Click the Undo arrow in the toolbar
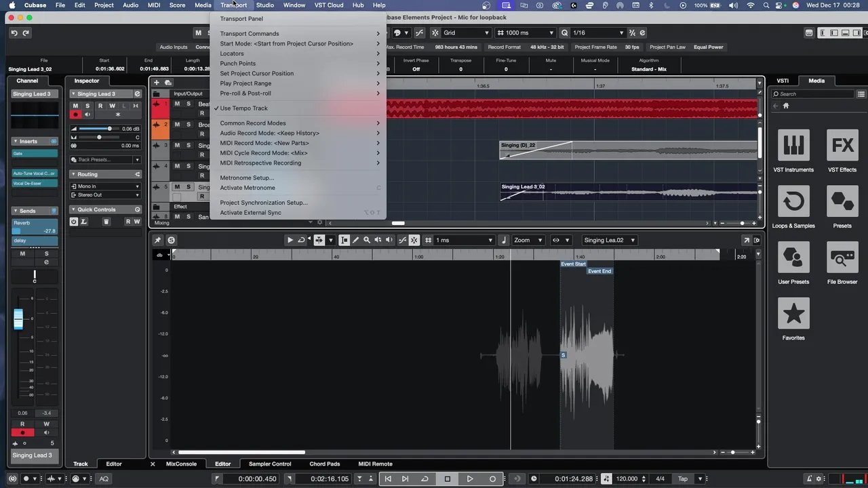Image resolution: width=868 pixels, height=488 pixels. click(x=14, y=33)
